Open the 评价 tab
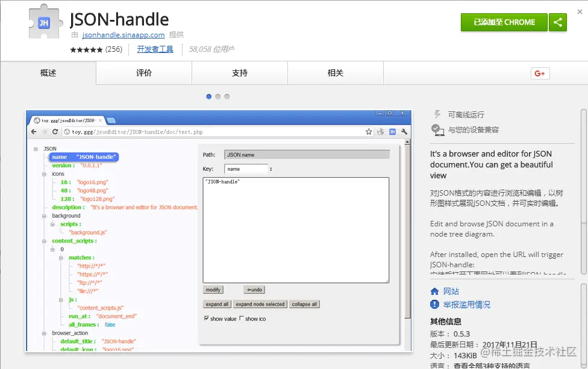The image size is (588, 369). [144, 73]
